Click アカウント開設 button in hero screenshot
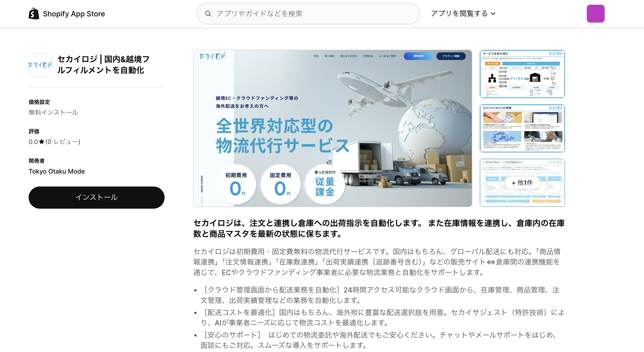The height and width of the screenshot is (352, 644). click(451, 56)
